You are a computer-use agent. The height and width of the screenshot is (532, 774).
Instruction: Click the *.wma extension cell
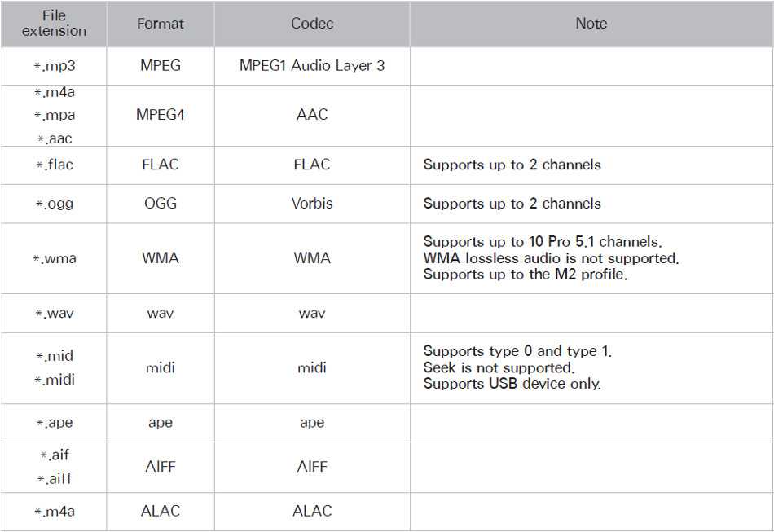(x=54, y=258)
